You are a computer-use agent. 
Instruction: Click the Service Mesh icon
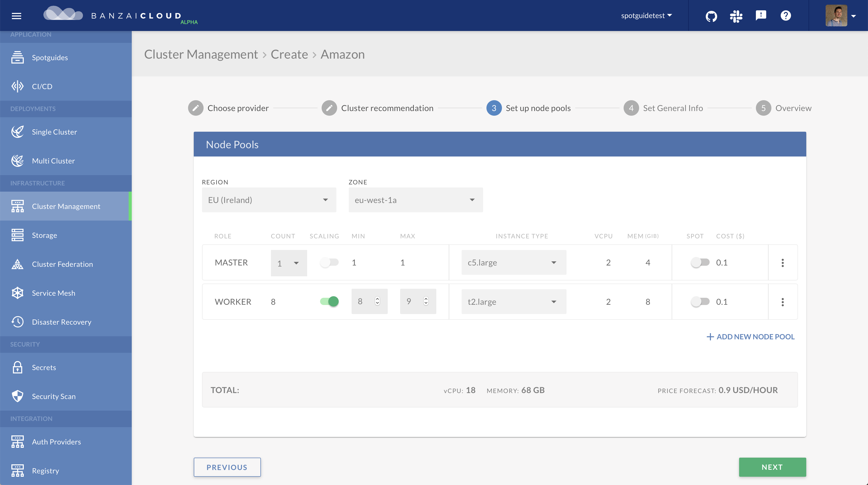[18, 293]
